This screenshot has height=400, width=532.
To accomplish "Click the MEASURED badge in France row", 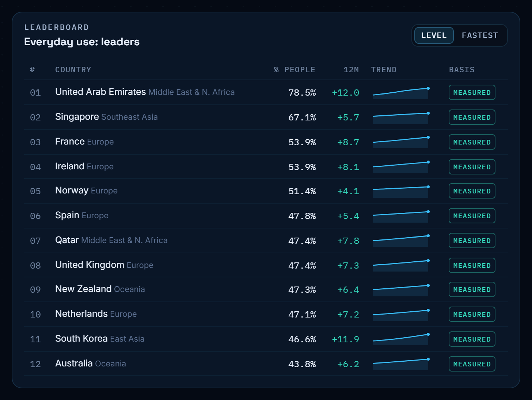I will coord(472,142).
